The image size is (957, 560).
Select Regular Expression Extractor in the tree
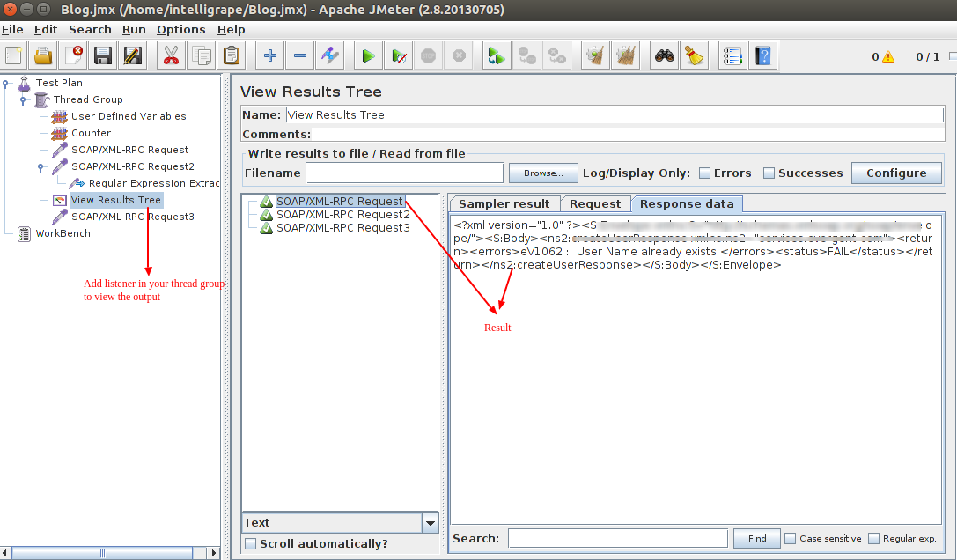(154, 183)
